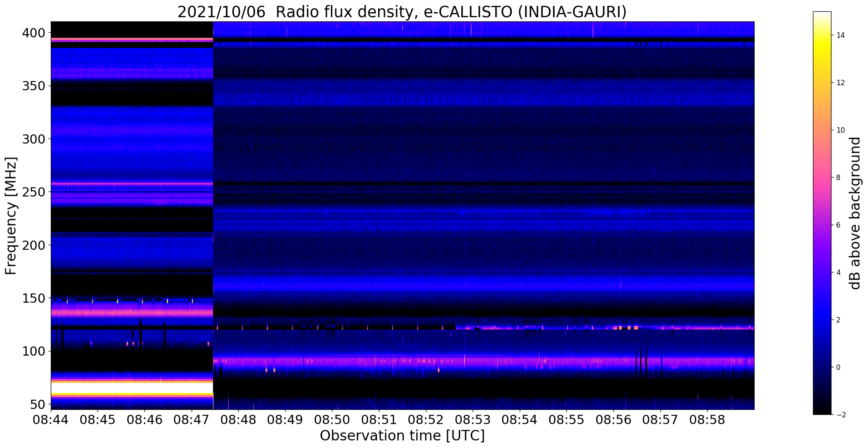Click the 08:58 time tick label
Viewport: 868px width, 448px height.
point(707,420)
